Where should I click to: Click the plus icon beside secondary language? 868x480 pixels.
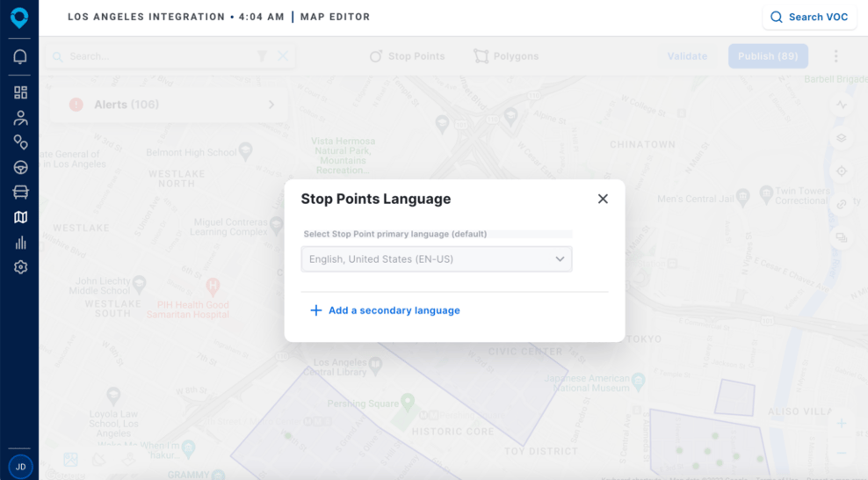[315, 310]
